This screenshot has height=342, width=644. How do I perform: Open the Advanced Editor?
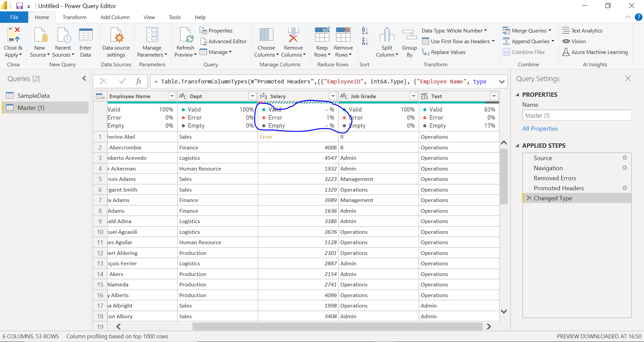coord(223,41)
